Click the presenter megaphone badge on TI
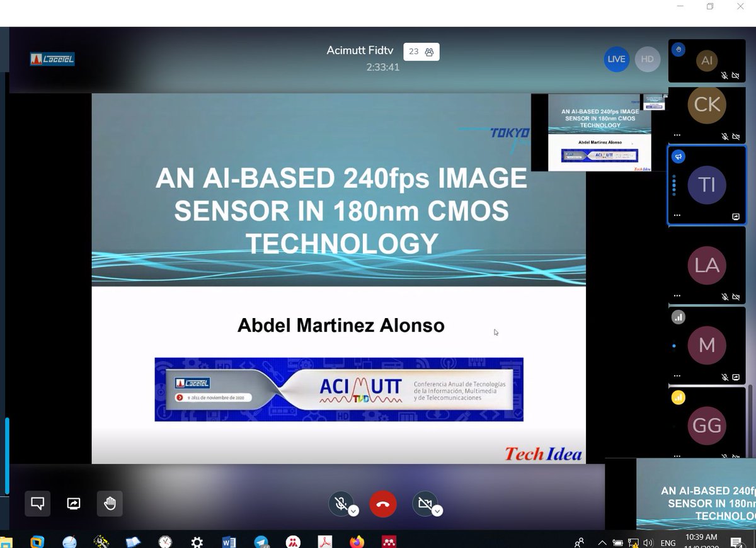 [x=679, y=156]
